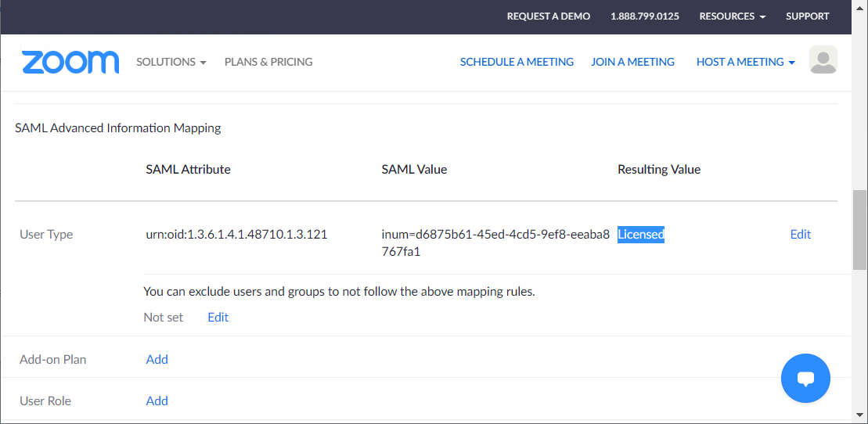Add a User Role mapping
Viewport: 868px width, 424px height.
pyautogui.click(x=157, y=401)
